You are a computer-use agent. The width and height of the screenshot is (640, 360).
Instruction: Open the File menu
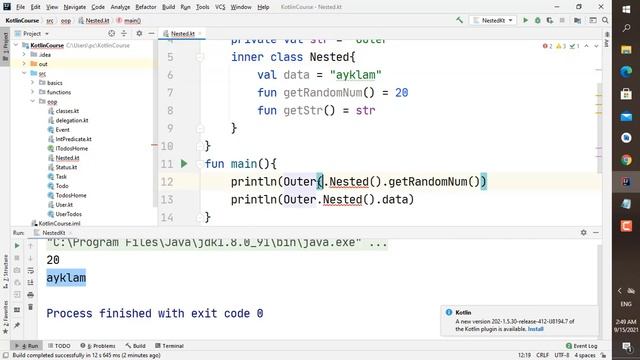pos(20,7)
